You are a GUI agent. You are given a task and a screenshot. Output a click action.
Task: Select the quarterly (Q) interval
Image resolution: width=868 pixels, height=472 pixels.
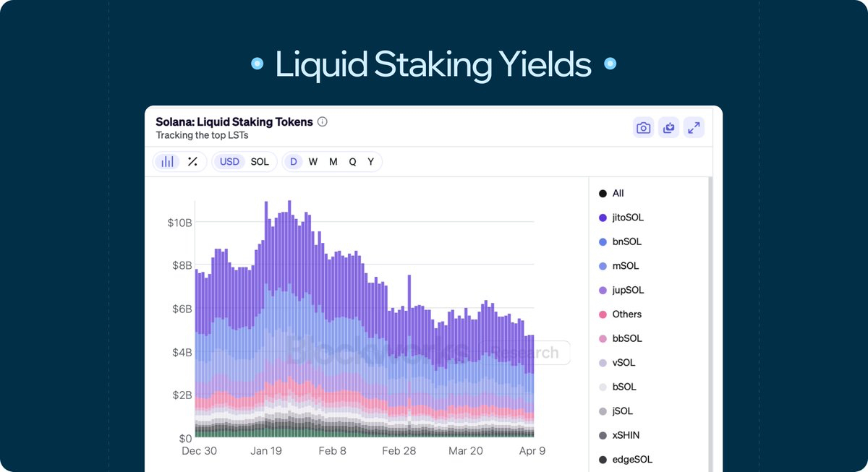pos(352,162)
